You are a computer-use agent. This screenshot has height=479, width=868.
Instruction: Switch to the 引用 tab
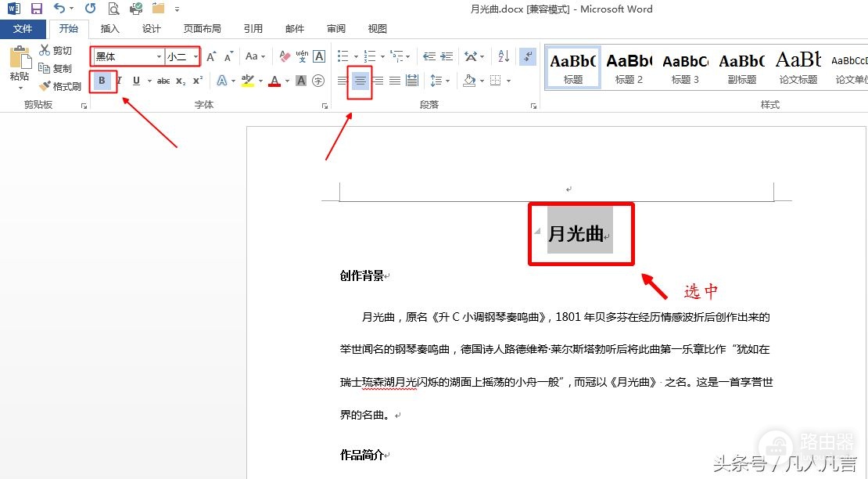click(253, 29)
